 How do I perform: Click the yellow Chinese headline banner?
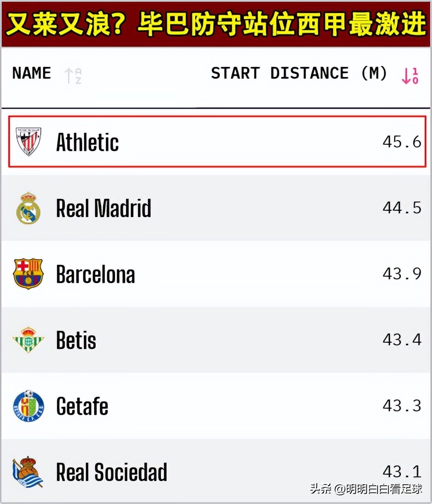216,24
